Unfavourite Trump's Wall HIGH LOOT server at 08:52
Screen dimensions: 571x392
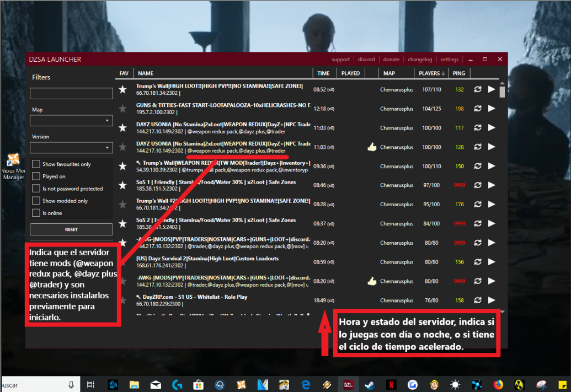click(122, 89)
